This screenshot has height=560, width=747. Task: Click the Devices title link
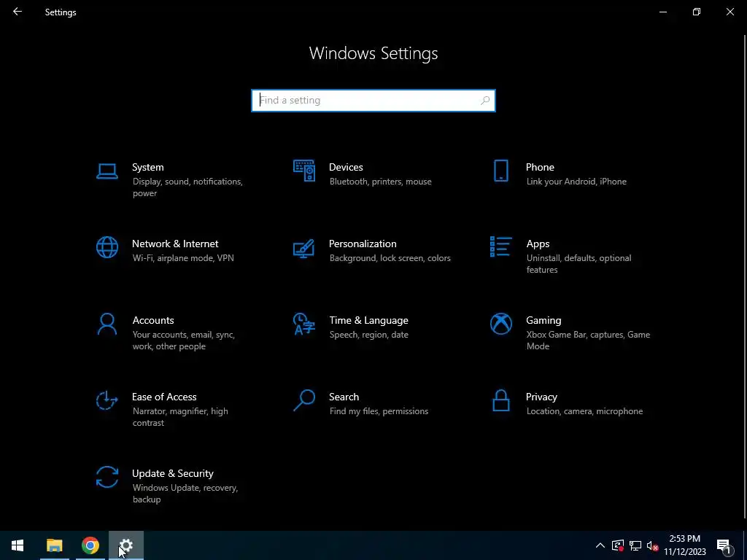pyautogui.click(x=346, y=167)
